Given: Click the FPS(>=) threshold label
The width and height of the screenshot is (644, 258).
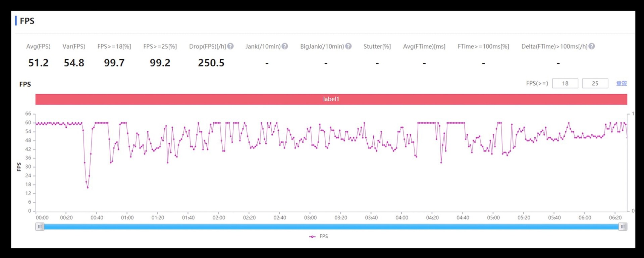Looking at the screenshot, I should tap(537, 83).
